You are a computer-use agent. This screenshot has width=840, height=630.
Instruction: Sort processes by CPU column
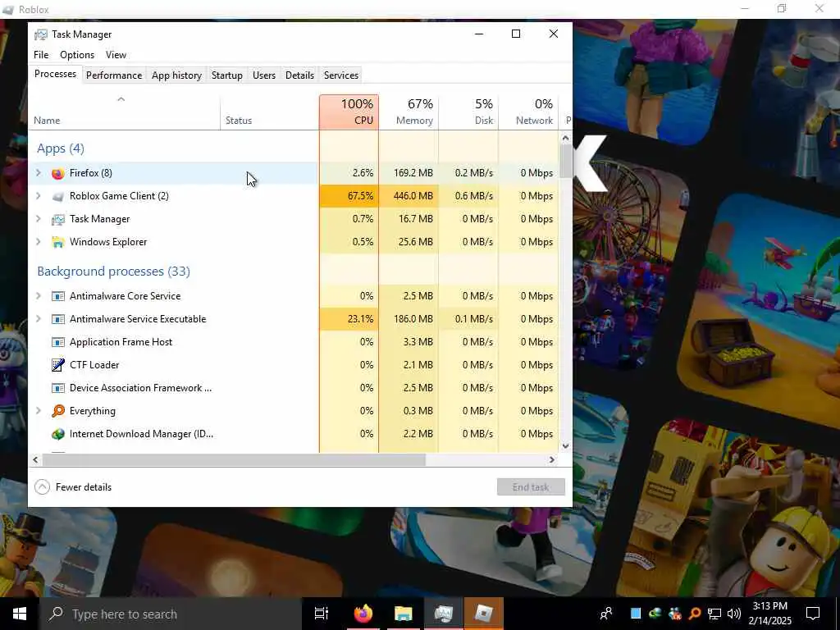349,112
